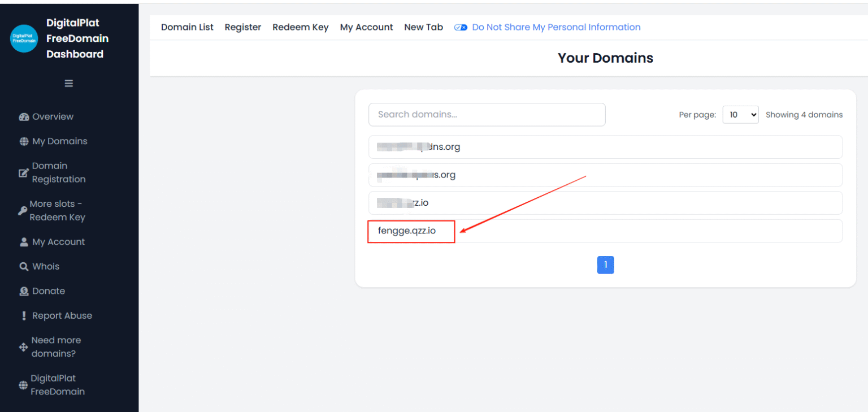
Task: Click Do Not Share My Personal Information
Action: [x=556, y=27]
